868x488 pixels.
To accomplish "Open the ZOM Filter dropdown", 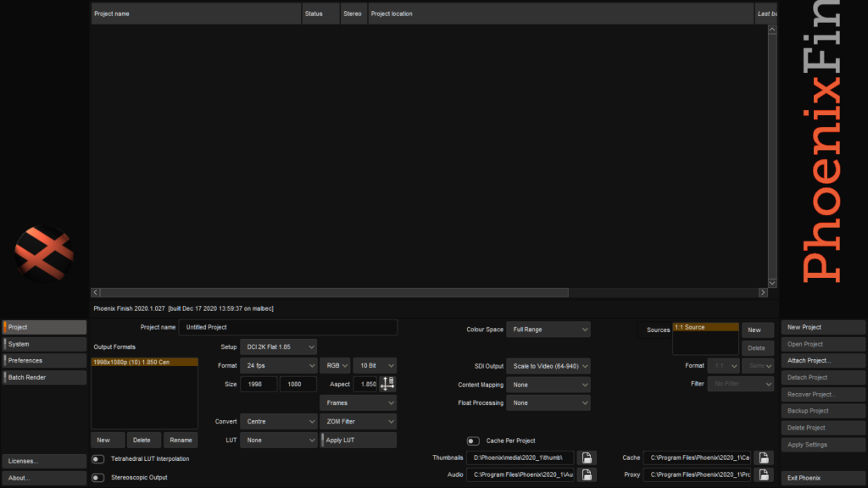I will click(359, 422).
